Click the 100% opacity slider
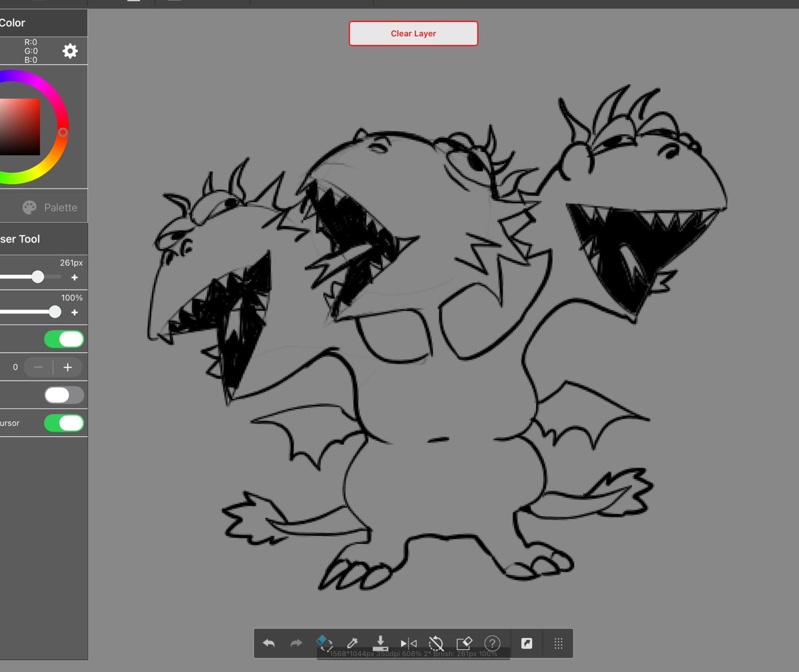 30,312
